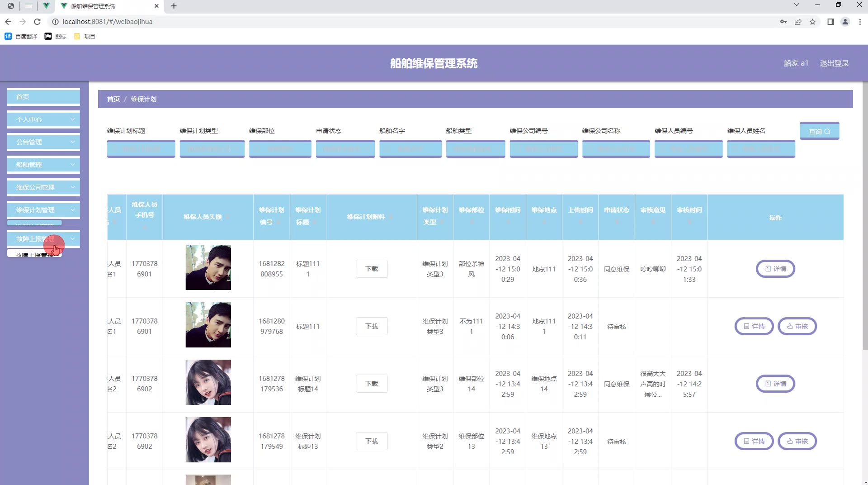Click 审核 for 维保计划标题13 row
The width and height of the screenshot is (868, 485).
797,441
